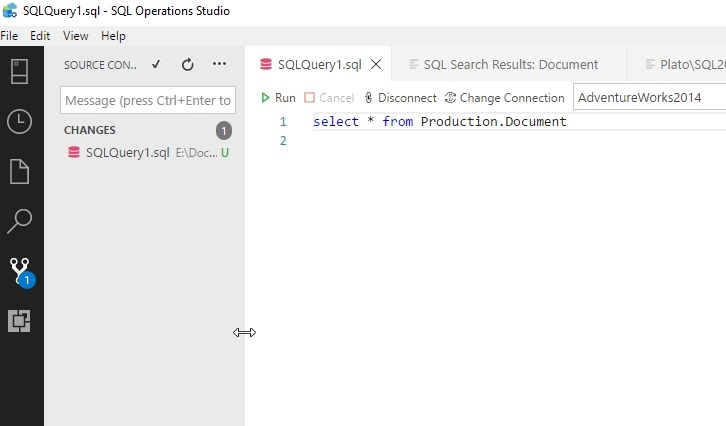Click the commit message input field
Image resolution: width=726 pixels, height=426 pixels.
148,100
